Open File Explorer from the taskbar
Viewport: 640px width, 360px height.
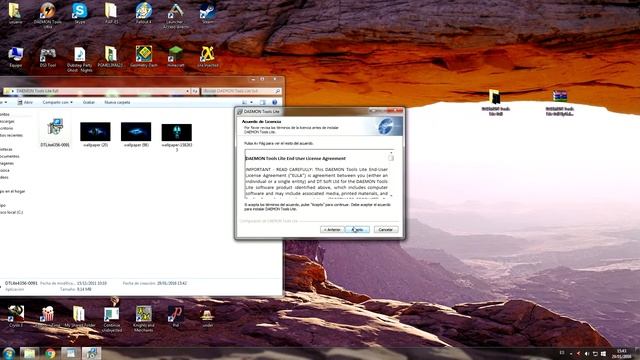[29, 353]
